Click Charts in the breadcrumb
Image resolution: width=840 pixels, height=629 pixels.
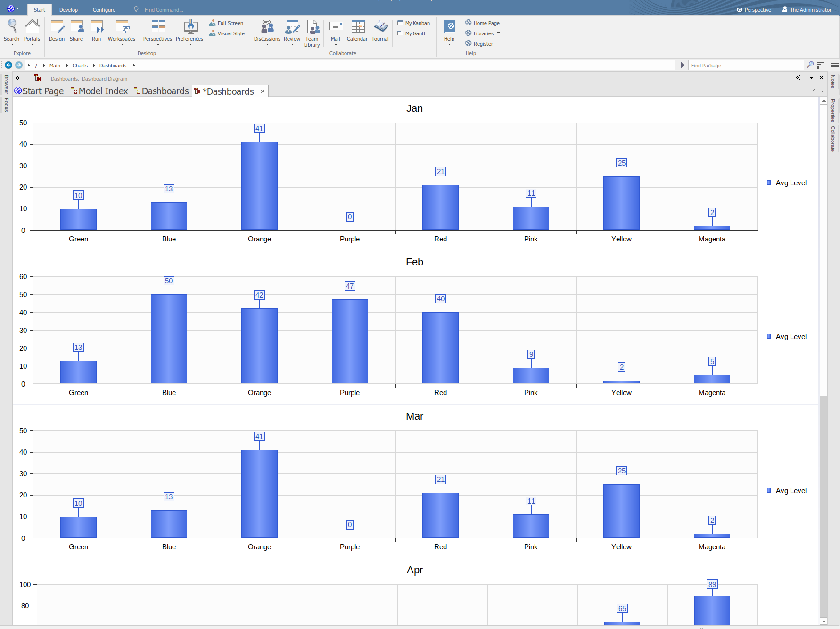tap(80, 66)
